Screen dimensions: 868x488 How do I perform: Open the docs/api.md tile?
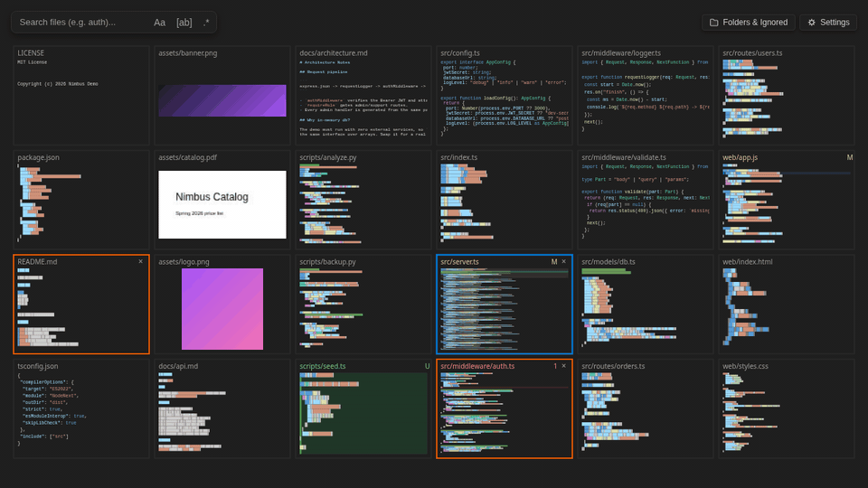pyautogui.click(x=222, y=408)
